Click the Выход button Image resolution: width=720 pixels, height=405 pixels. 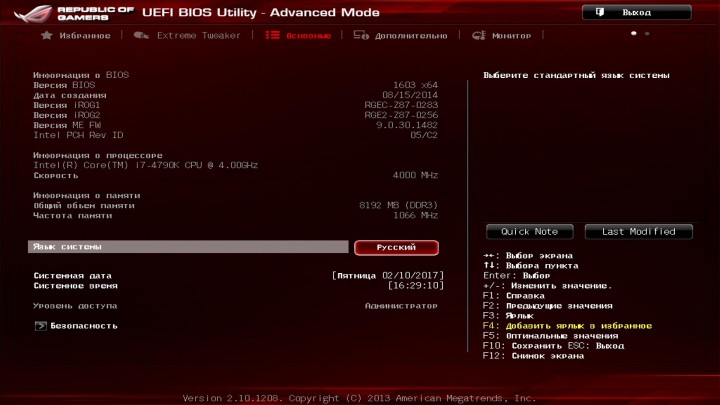636,12
